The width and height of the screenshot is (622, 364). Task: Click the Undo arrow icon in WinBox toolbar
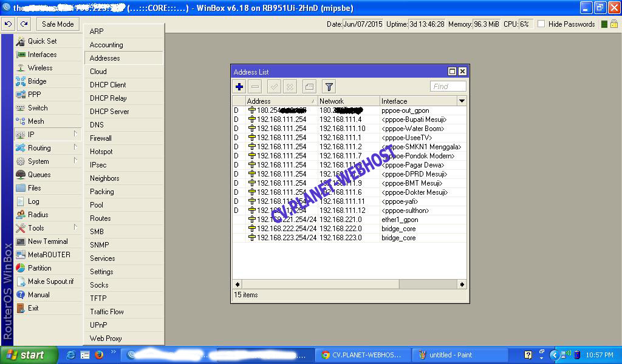pos(8,24)
